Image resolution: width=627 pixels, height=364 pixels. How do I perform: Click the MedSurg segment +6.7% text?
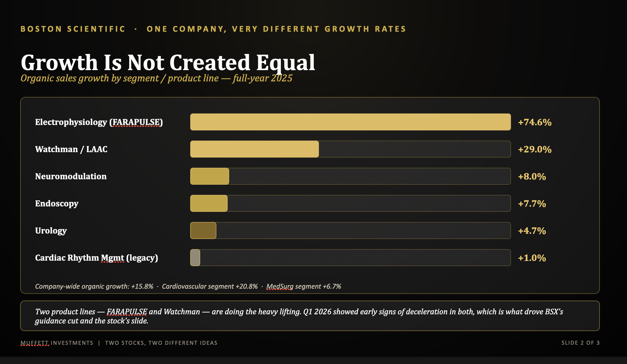pos(304,286)
